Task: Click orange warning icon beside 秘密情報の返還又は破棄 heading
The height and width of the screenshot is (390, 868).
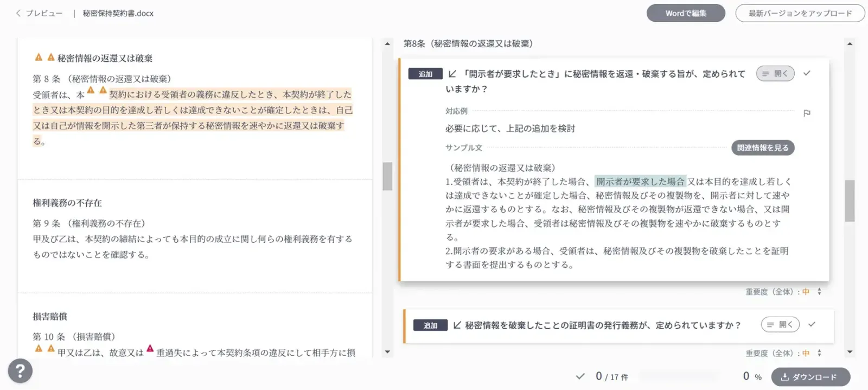Action: [39, 58]
